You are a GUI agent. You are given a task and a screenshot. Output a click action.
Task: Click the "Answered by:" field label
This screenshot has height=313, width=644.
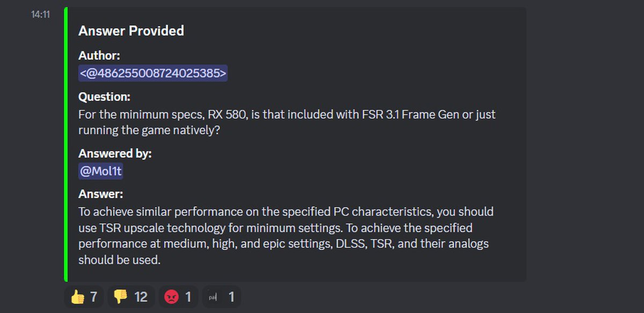coord(115,153)
